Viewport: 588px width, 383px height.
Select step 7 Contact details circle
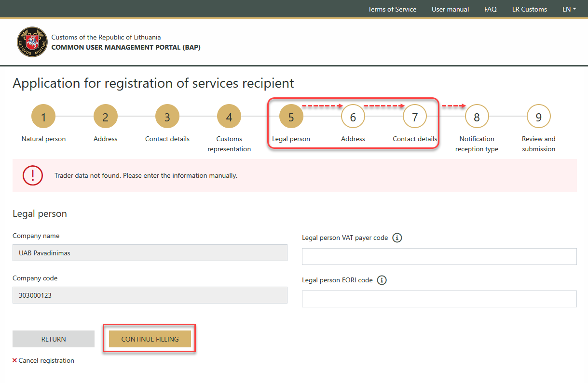click(415, 117)
